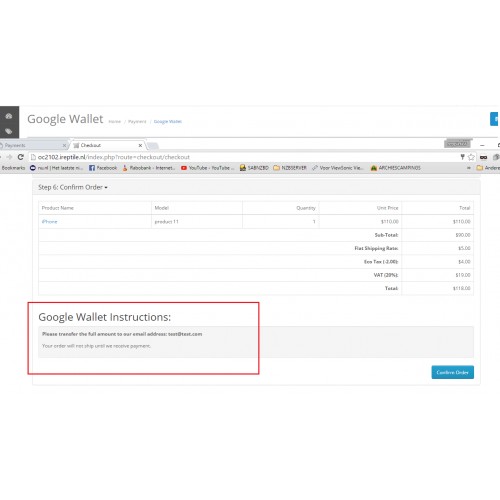Open the Facebook bookmark
Image resolution: width=500 pixels, height=500 pixels.
point(103,168)
